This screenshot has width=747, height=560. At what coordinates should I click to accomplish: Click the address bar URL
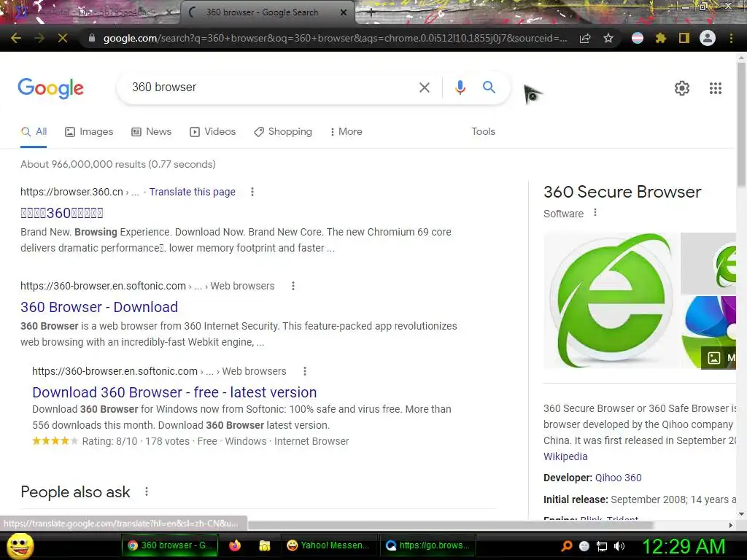335,38
